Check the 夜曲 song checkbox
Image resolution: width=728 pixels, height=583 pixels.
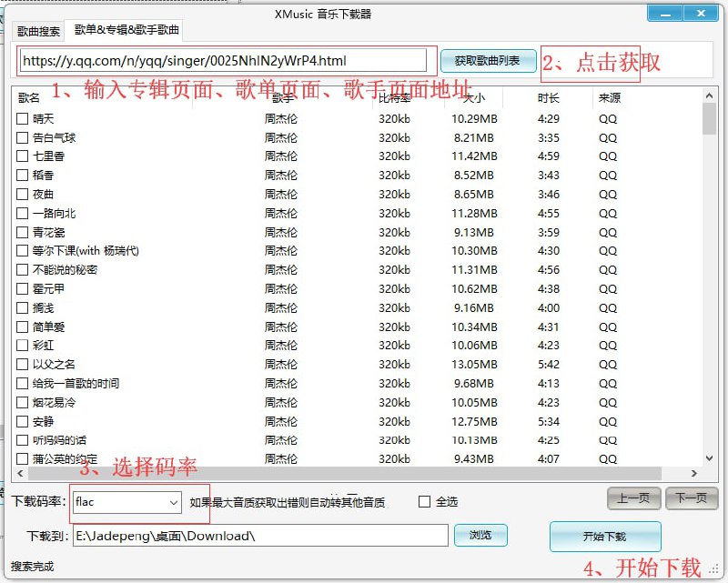coord(21,195)
